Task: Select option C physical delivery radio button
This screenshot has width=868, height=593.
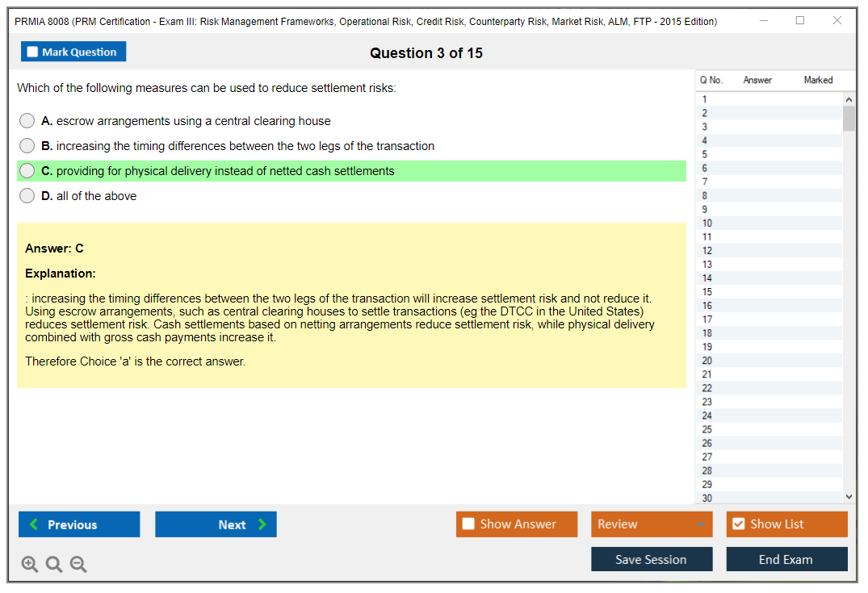Action: click(x=27, y=171)
